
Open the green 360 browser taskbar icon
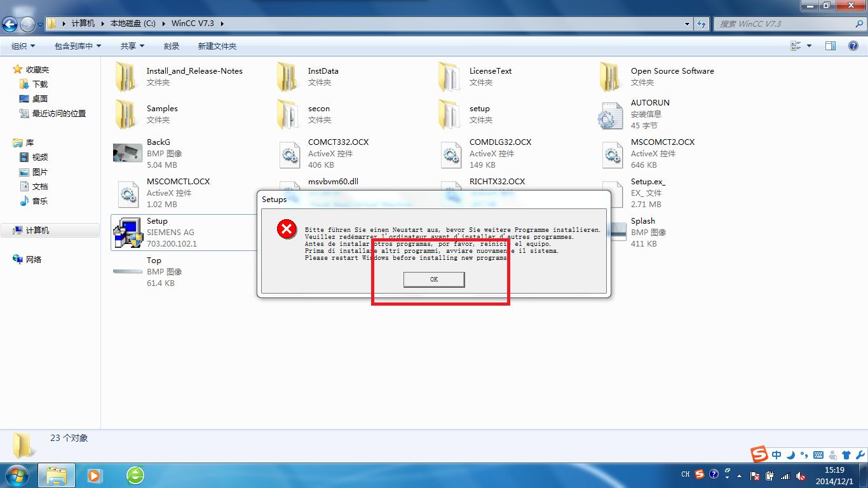click(134, 475)
